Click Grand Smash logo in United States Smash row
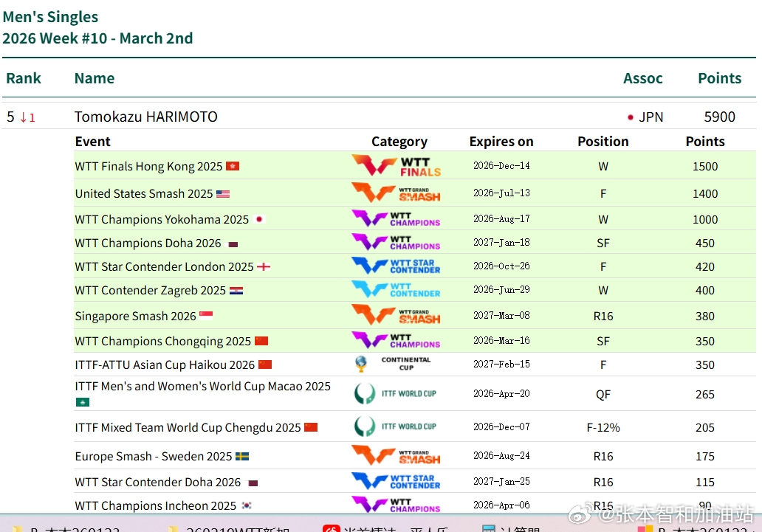Screen dimensions: 762x532 (396, 193)
